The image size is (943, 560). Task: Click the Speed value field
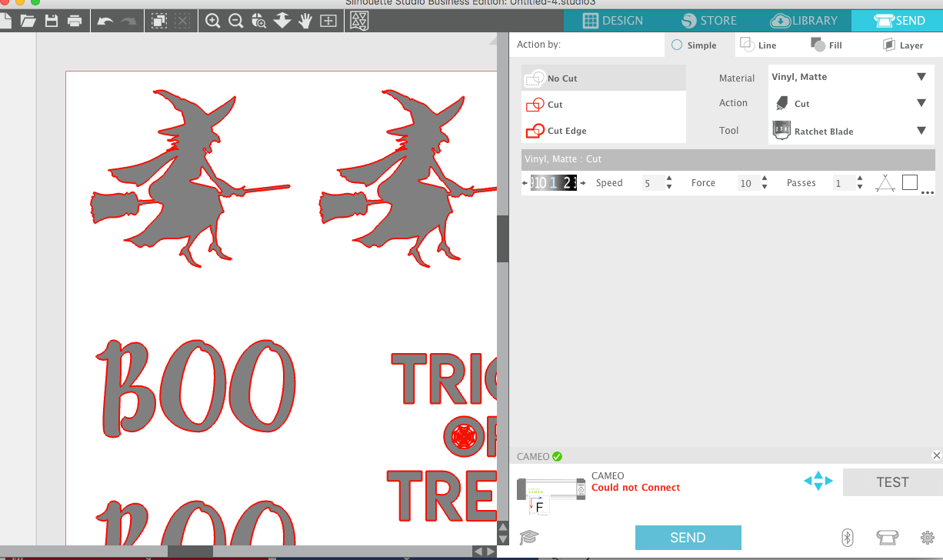653,183
